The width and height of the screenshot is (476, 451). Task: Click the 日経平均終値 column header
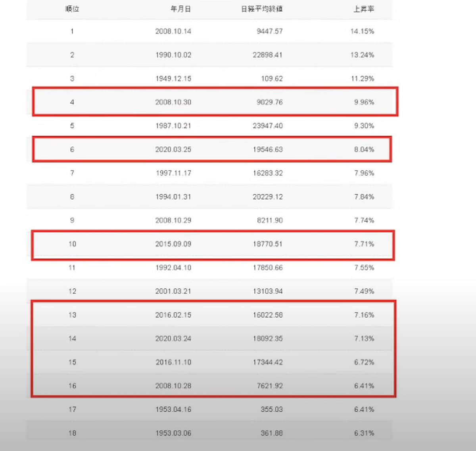pyautogui.click(x=262, y=9)
